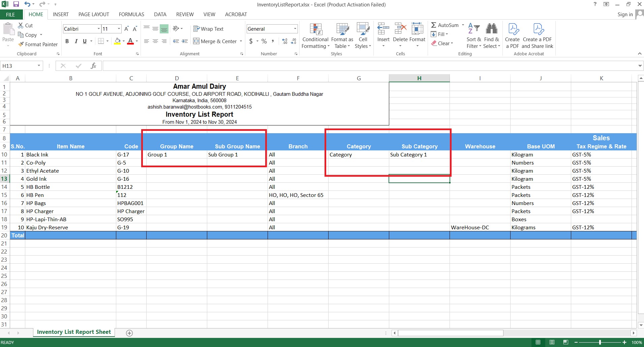This screenshot has height=347, width=644.
Task: Click the Orientation text angle icon
Action: coord(176,29)
